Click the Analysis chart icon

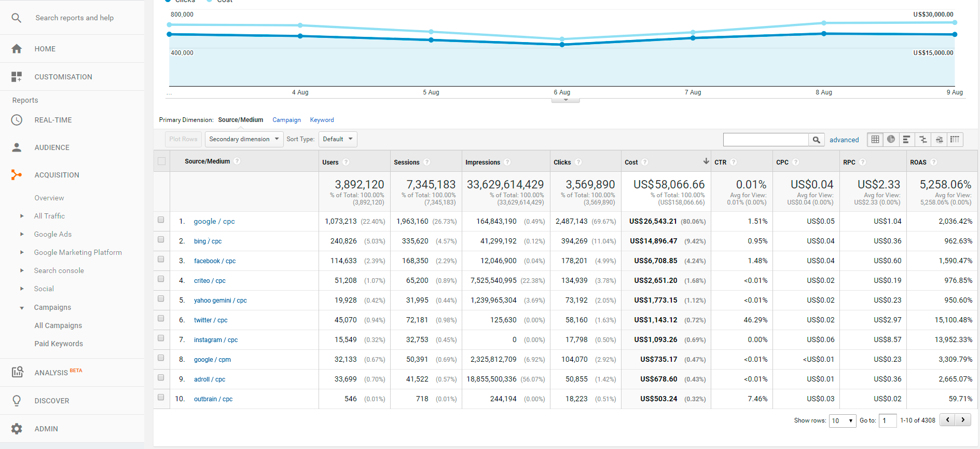pyautogui.click(x=17, y=372)
